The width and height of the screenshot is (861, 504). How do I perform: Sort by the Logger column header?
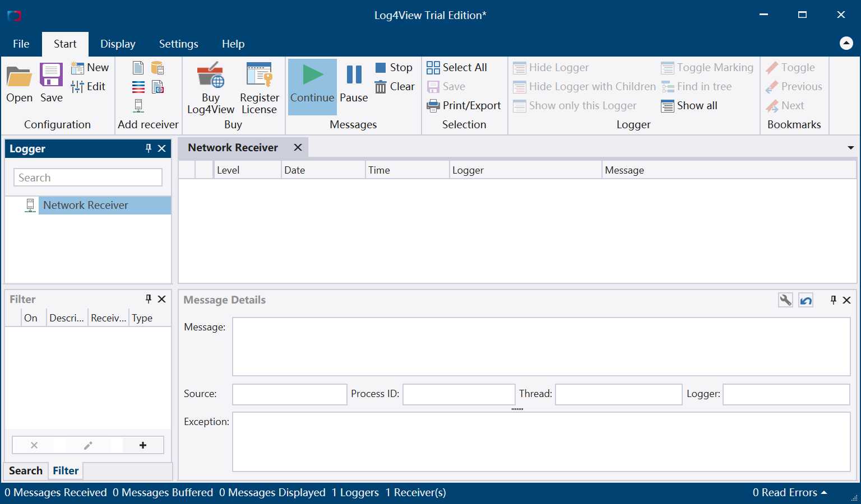coord(525,170)
